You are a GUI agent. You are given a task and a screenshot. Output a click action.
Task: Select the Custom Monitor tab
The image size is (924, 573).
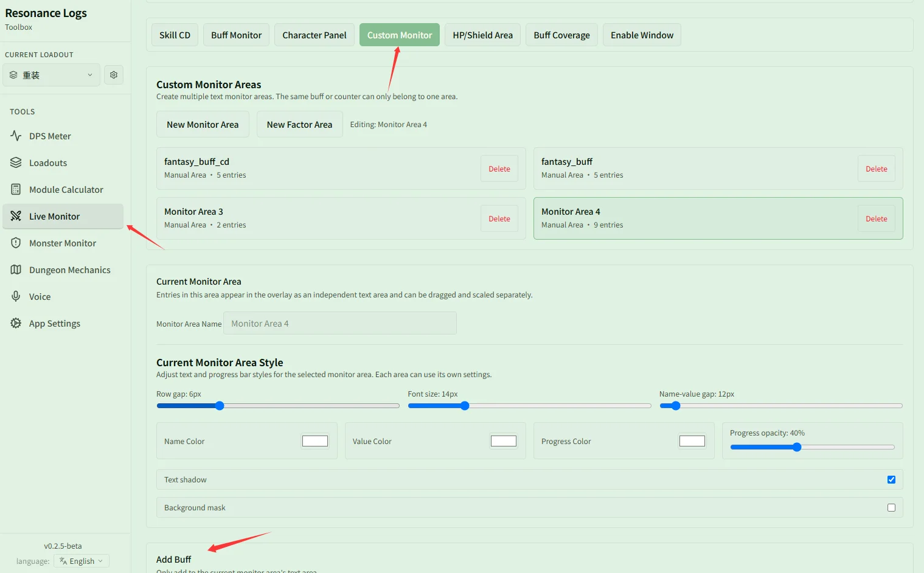(x=400, y=35)
